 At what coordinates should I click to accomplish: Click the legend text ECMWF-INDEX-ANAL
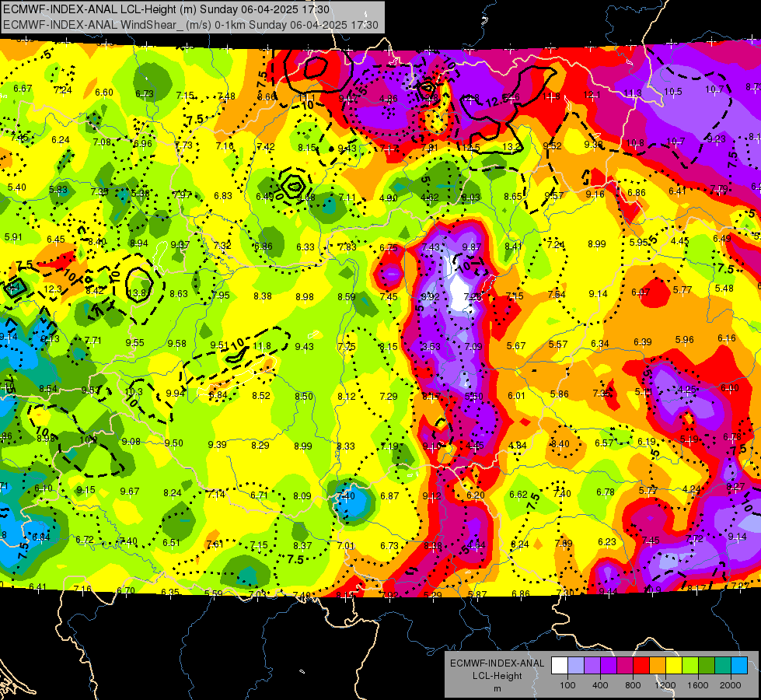(x=497, y=663)
